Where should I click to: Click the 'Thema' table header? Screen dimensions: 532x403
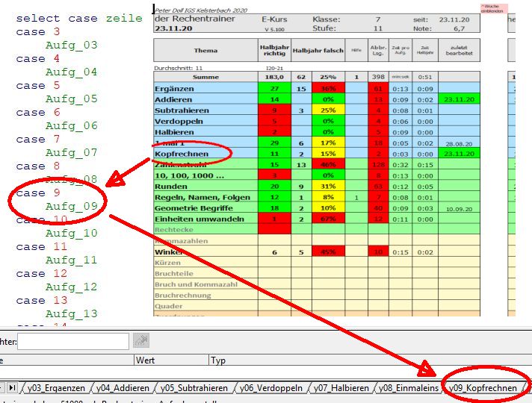coord(205,51)
